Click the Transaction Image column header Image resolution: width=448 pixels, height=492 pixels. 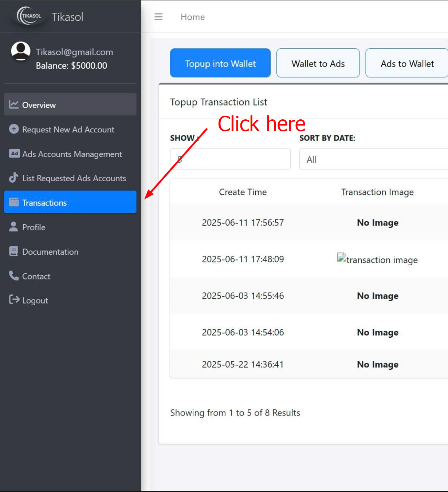click(377, 192)
